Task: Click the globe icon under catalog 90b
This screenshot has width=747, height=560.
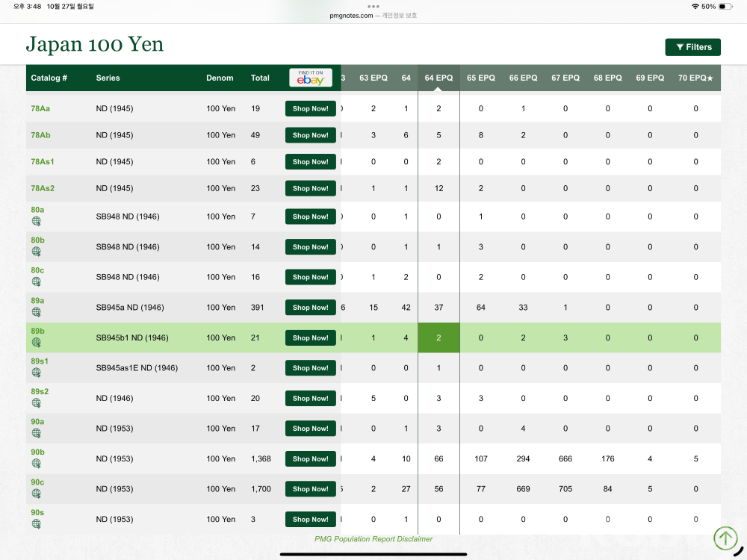Action: 36,464
